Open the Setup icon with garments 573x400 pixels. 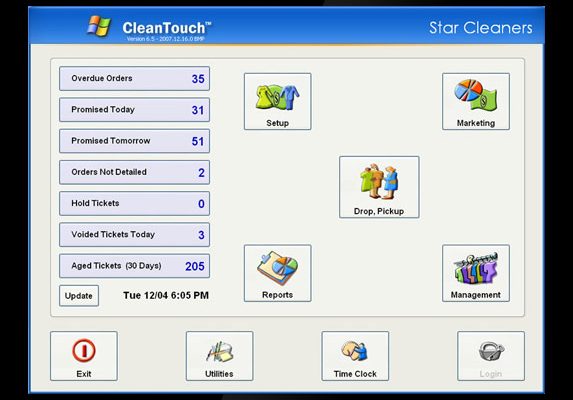coord(277,98)
